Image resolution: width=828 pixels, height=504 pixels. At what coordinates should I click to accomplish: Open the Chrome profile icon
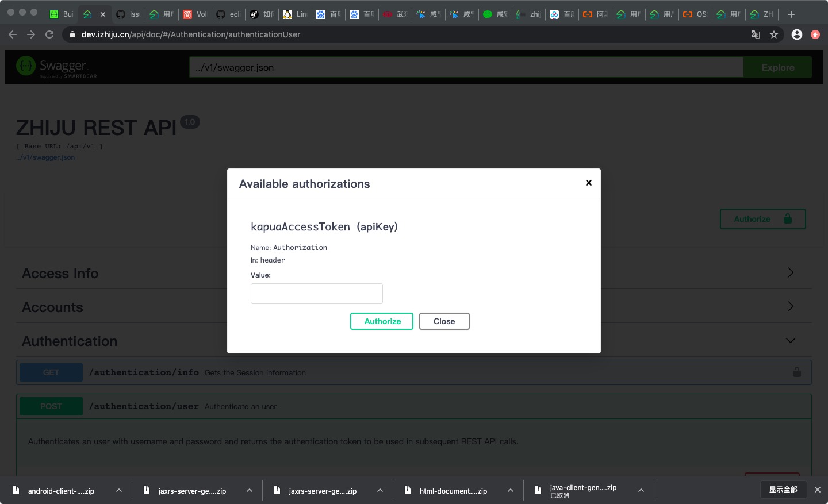point(797,34)
